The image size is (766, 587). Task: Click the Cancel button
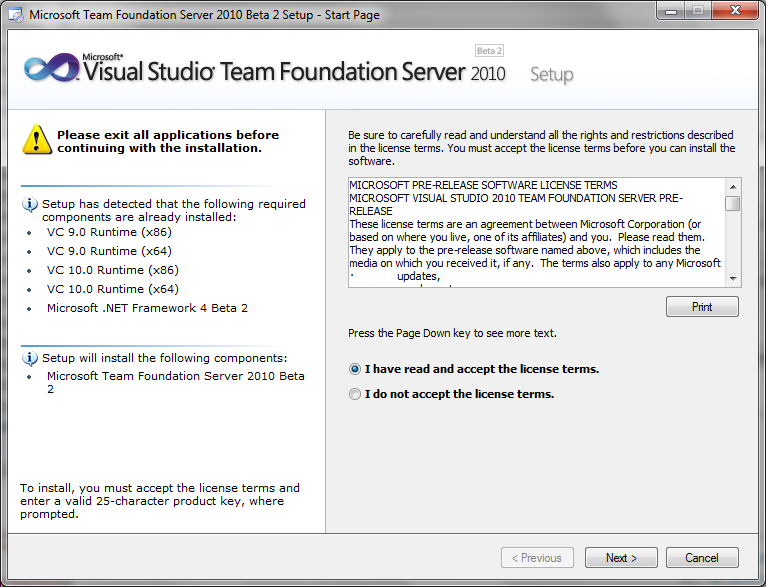(x=702, y=558)
